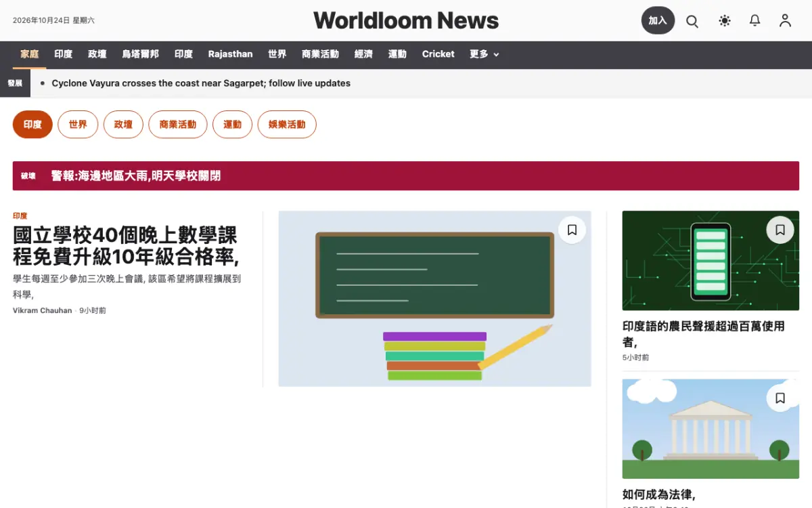Open the 運動 item in navigation bar
This screenshot has height=508, width=812.
pos(397,54)
